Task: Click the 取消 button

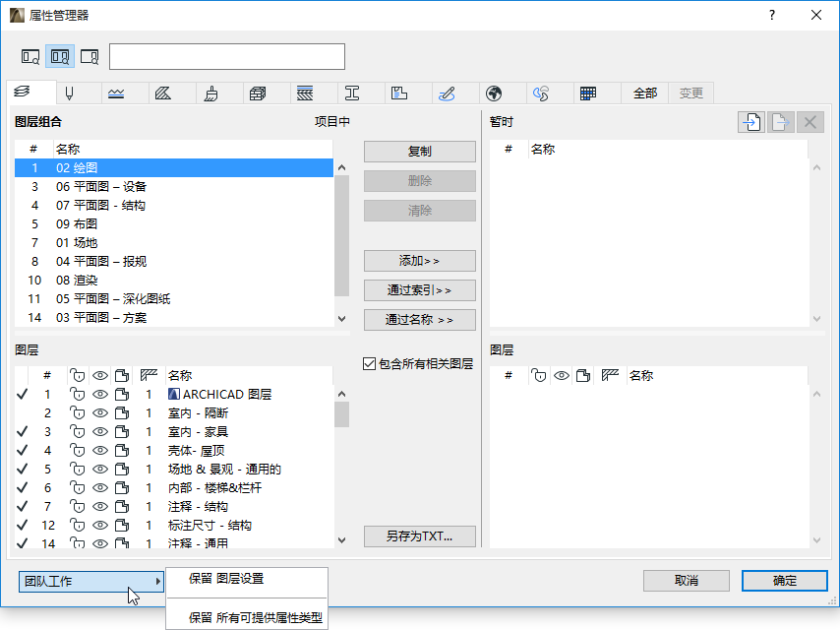Action: pyautogui.click(x=687, y=581)
